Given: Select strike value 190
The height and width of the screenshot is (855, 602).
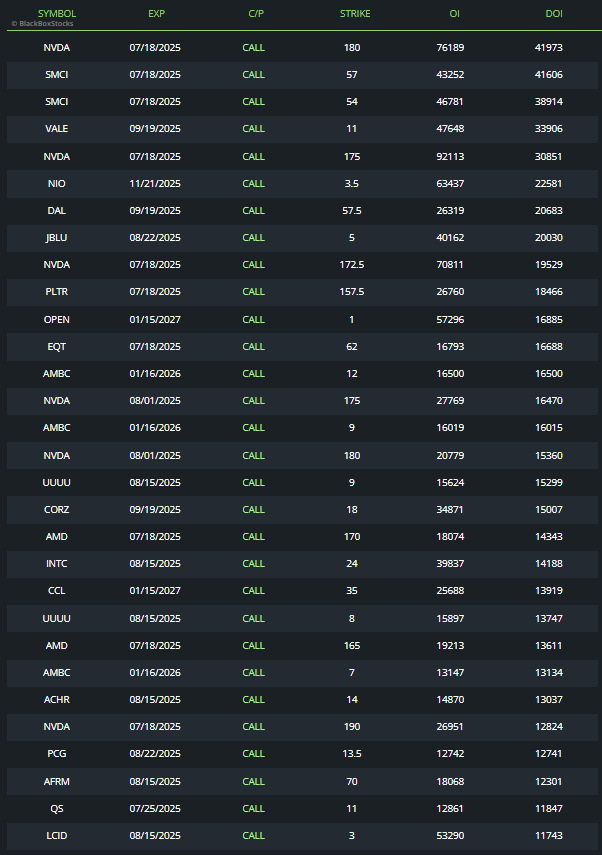Looking at the screenshot, I should (352, 726).
